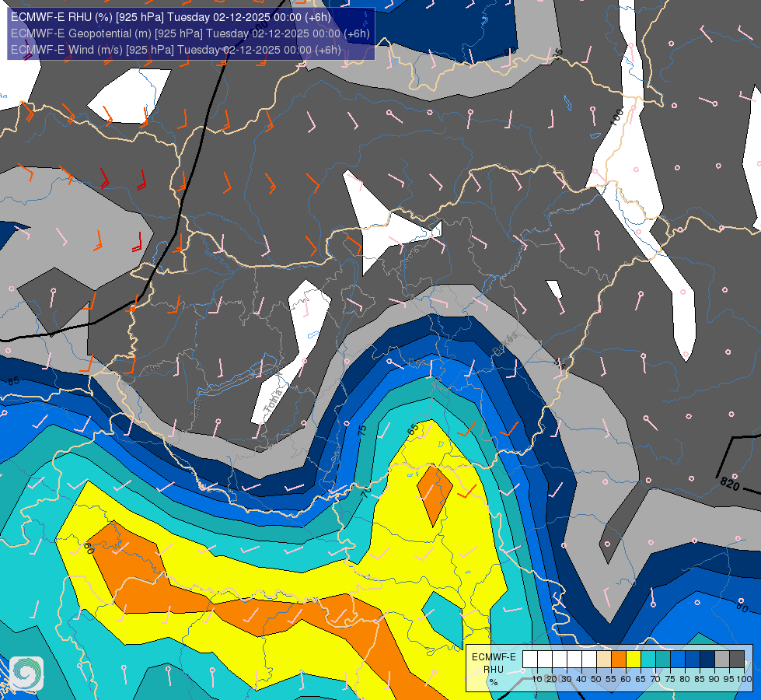The width and height of the screenshot is (761, 700).
Task: Click the 820 geopotential contour label
Action: [729, 484]
